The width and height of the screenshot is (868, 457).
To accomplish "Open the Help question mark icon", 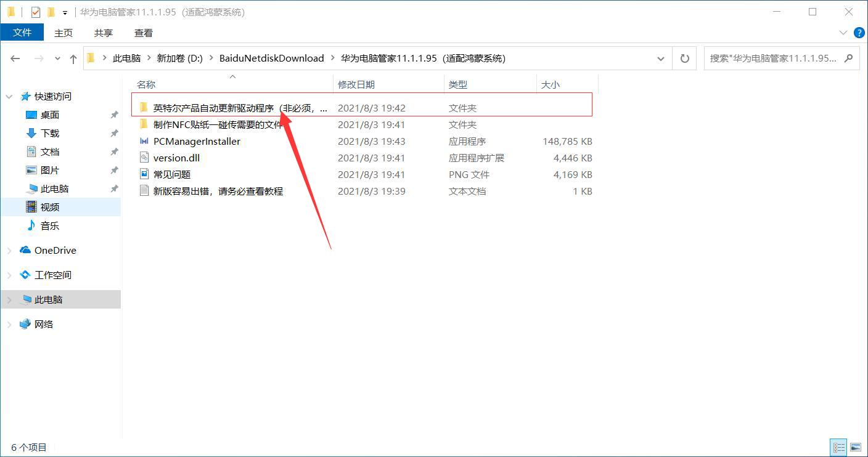I will coord(859,33).
